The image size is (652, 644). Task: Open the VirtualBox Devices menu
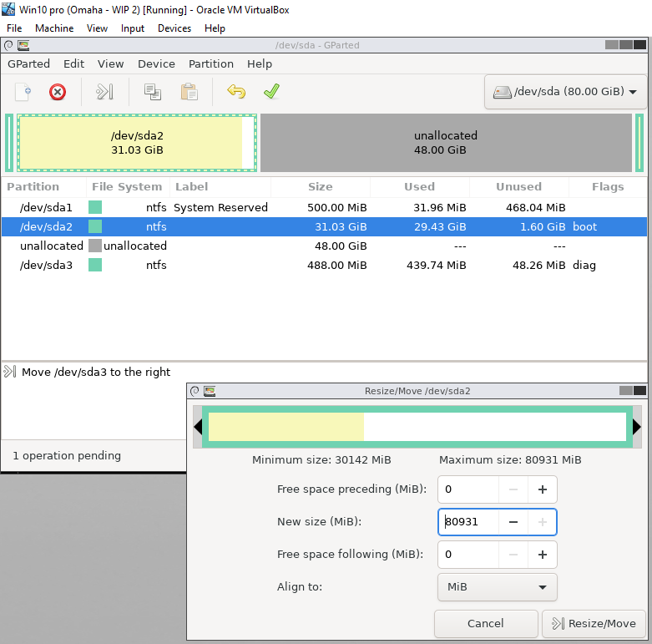click(x=174, y=28)
